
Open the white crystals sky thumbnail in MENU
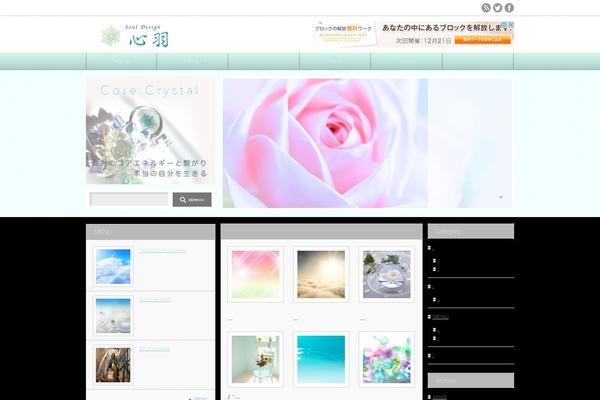(113, 316)
